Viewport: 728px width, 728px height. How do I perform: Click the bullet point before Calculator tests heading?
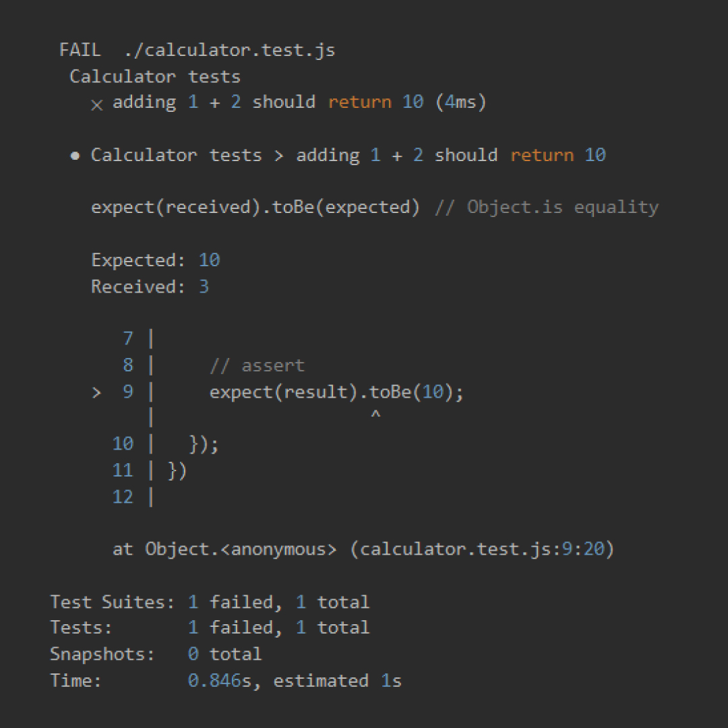[75, 155]
